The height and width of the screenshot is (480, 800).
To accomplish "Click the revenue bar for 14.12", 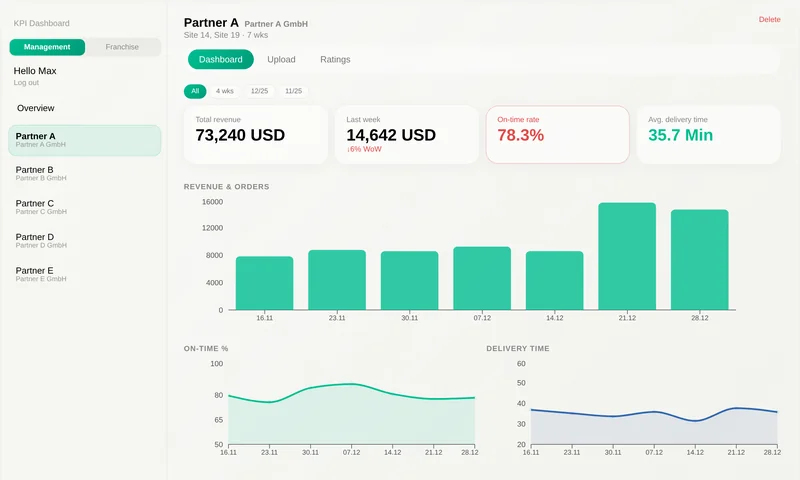I will pyautogui.click(x=555, y=281).
